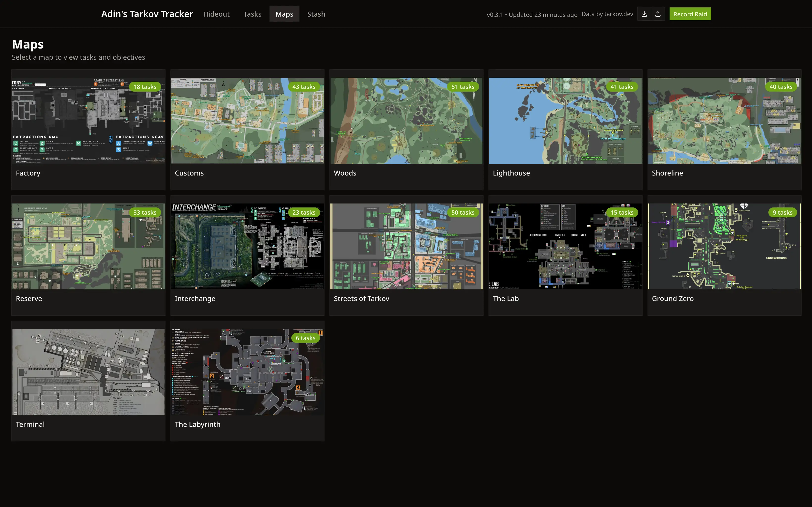Image resolution: width=812 pixels, height=507 pixels.
Task: Click the upload data icon
Action: 658,14
